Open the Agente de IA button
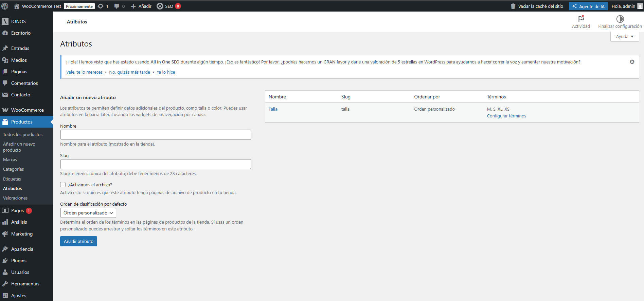 588,6
